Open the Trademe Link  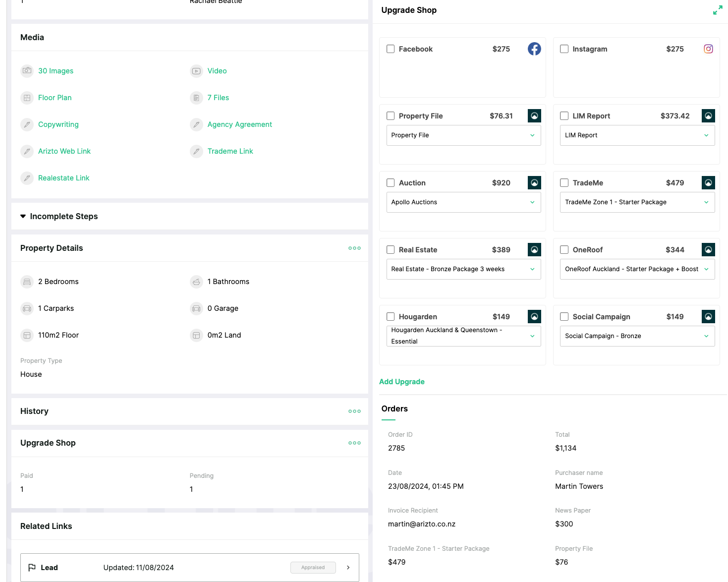pyautogui.click(x=230, y=151)
